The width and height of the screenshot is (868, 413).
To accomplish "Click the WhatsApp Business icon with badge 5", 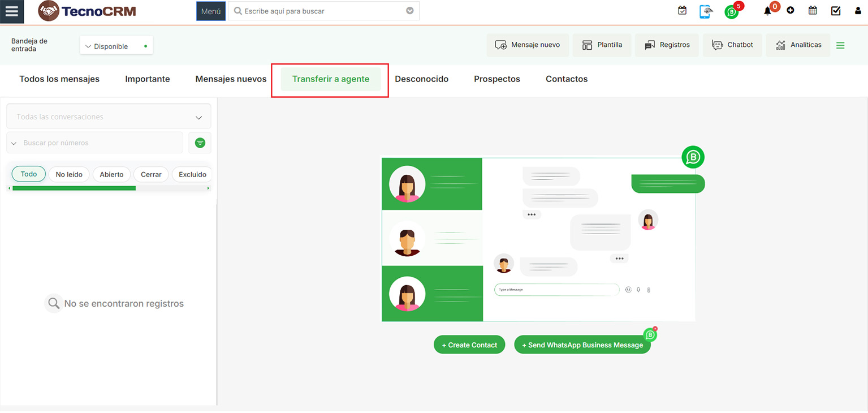I will coord(732,12).
